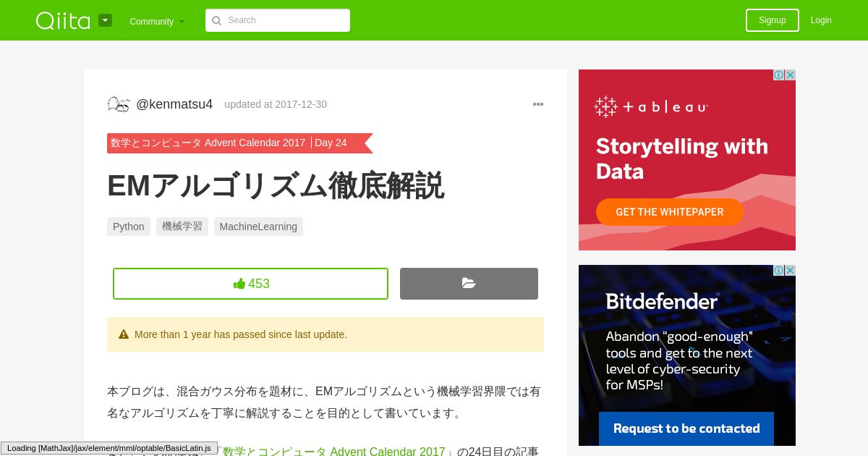
Task: Click Bitdefender ad's Request to be contacted button
Action: pos(686,428)
